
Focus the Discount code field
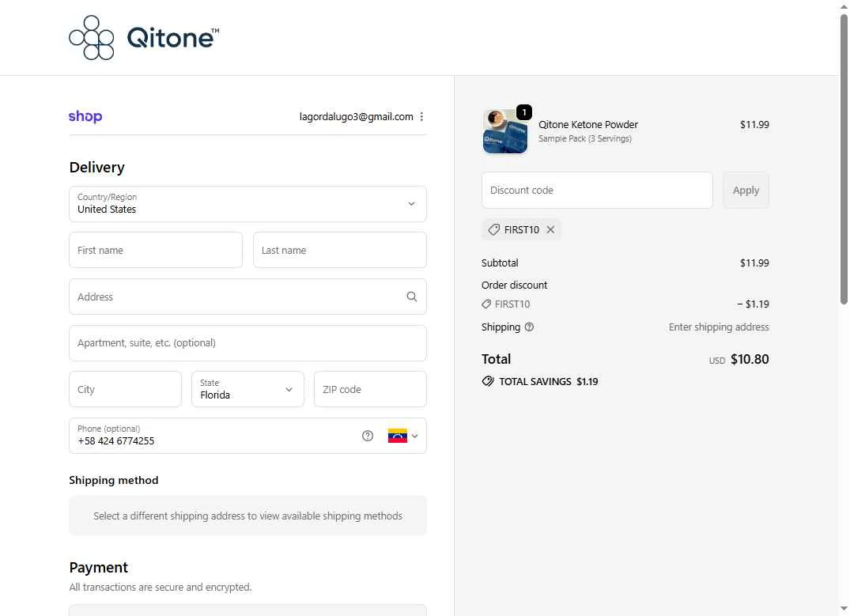click(x=598, y=191)
